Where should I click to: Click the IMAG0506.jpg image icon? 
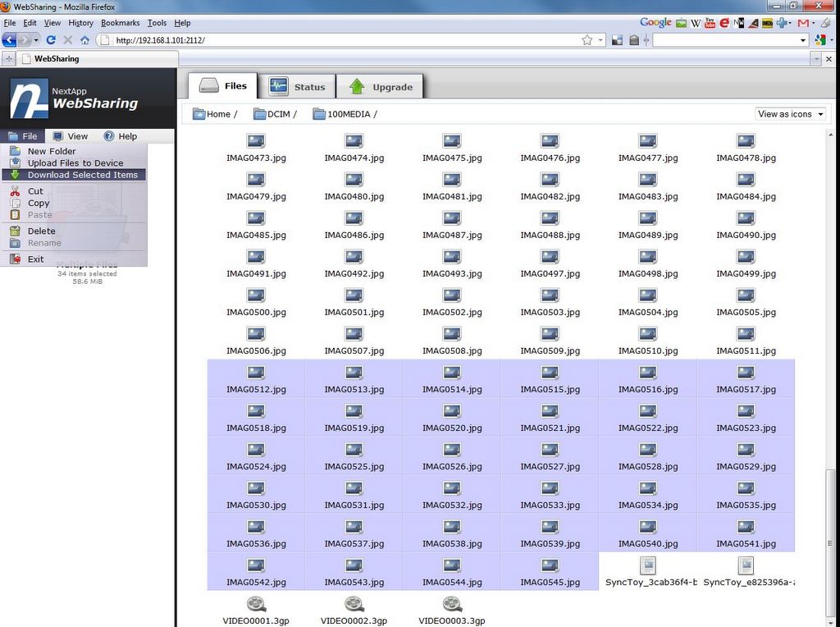pos(256,334)
